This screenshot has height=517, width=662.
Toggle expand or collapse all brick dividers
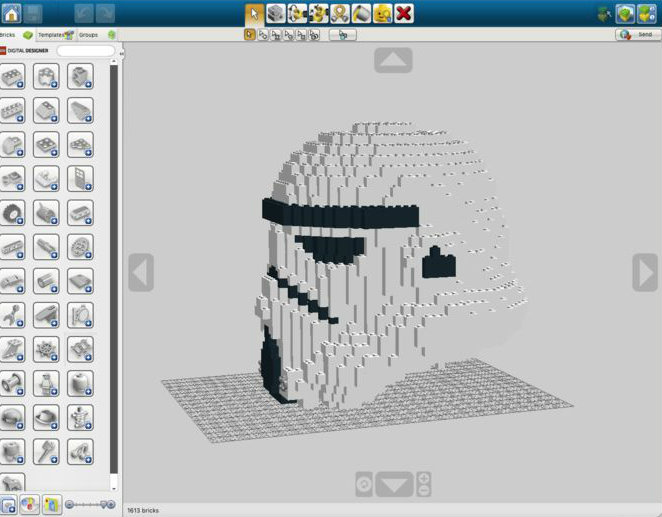pos(8,505)
